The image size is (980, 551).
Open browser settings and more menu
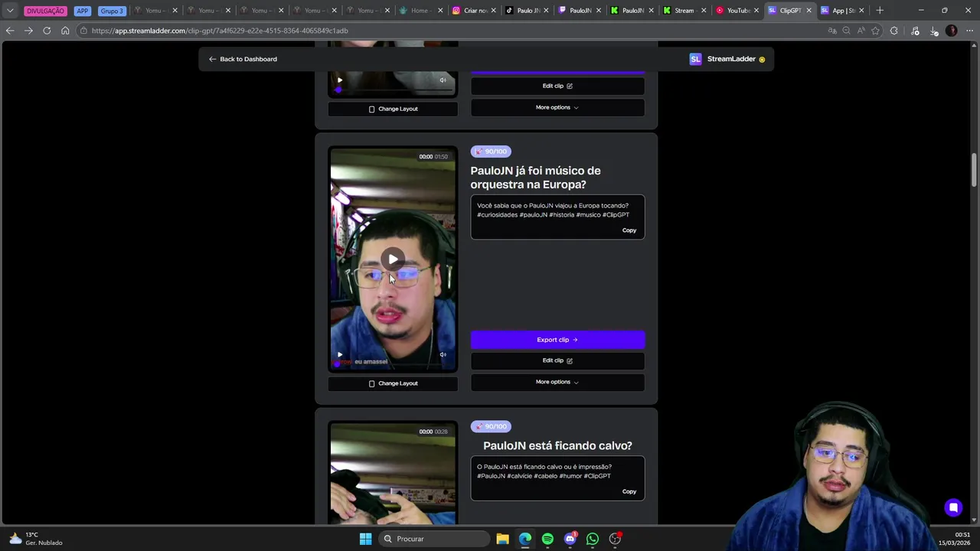click(x=970, y=31)
